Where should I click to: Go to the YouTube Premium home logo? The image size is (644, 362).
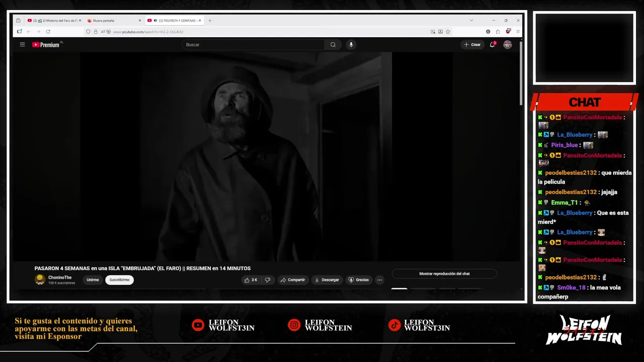pyautogui.click(x=46, y=45)
